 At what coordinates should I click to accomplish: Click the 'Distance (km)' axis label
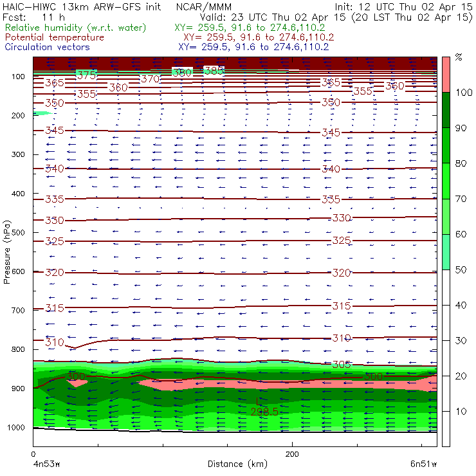(x=237, y=464)
